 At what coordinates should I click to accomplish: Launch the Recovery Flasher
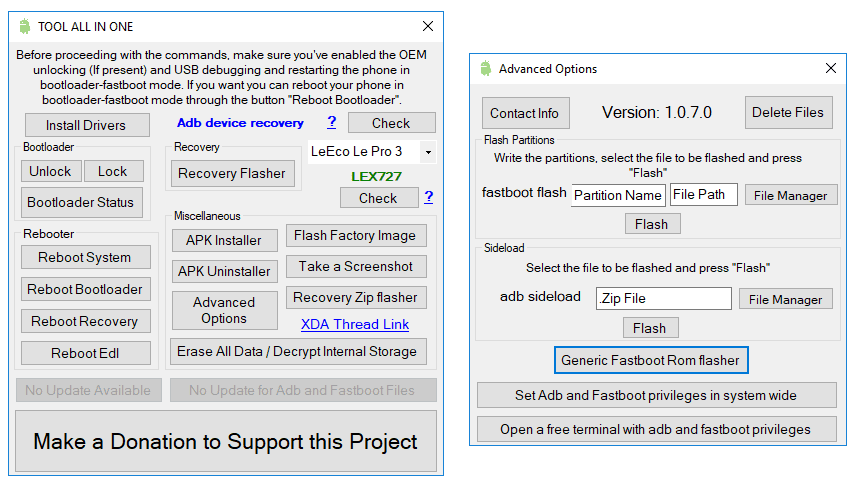pyautogui.click(x=233, y=173)
